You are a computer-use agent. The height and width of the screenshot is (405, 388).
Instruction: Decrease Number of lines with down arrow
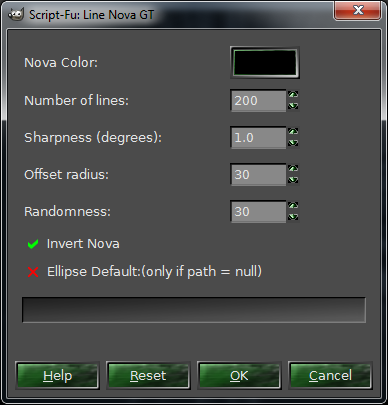pyautogui.click(x=293, y=106)
